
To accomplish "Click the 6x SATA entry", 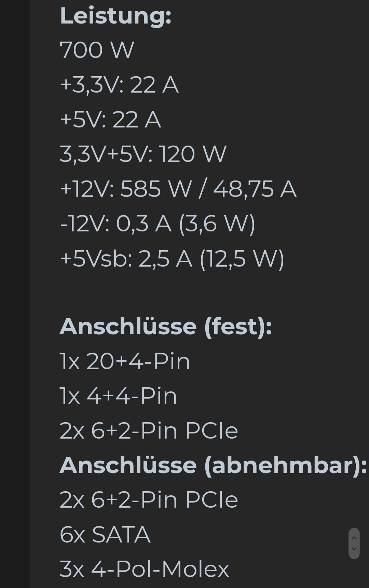I will (105, 535).
